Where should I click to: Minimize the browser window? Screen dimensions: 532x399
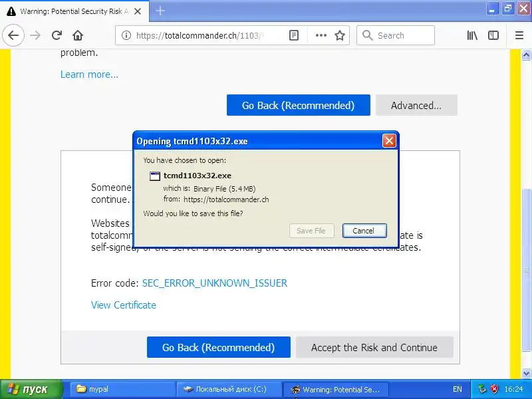coord(491,9)
